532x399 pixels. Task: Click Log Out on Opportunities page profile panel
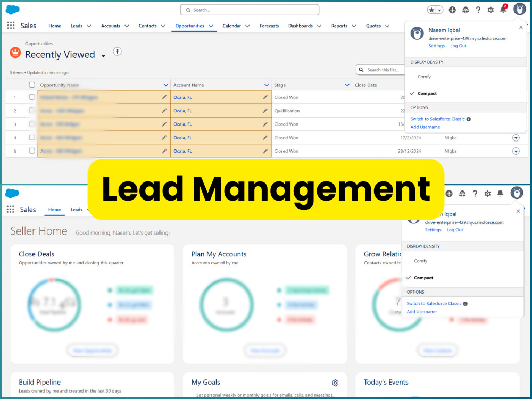point(459,46)
